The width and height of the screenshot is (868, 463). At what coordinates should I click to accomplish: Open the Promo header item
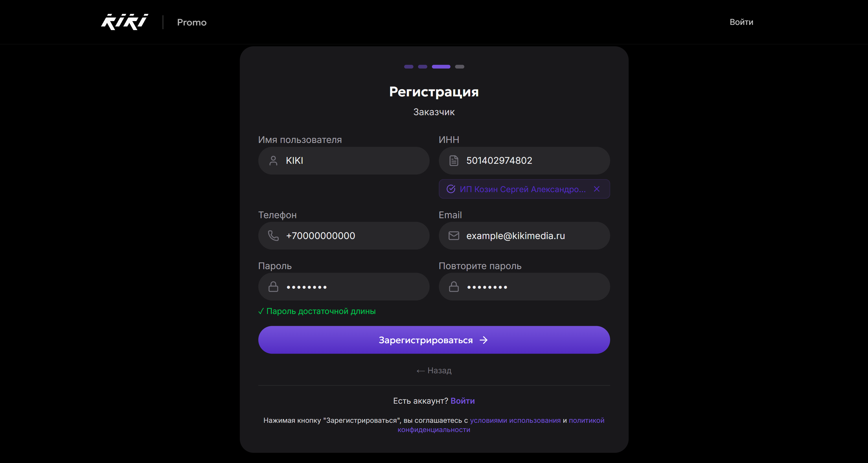192,22
